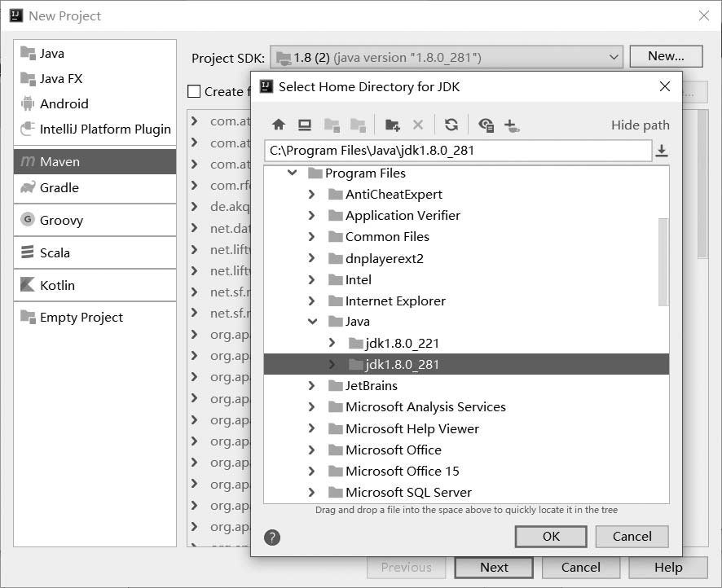Viewport: 722px width, 588px height.
Task: Click OK in the JDK chooser
Action: (x=551, y=537)
